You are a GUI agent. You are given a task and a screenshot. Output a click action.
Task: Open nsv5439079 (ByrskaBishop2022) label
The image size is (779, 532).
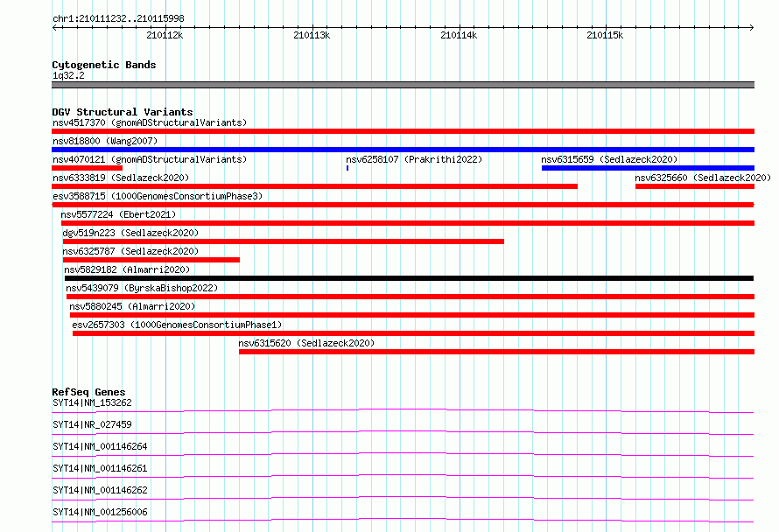(x=142, y=288)
